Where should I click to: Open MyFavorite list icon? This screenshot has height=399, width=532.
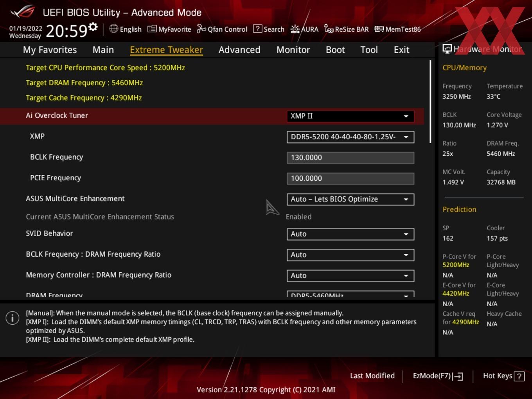coord(152,29)
